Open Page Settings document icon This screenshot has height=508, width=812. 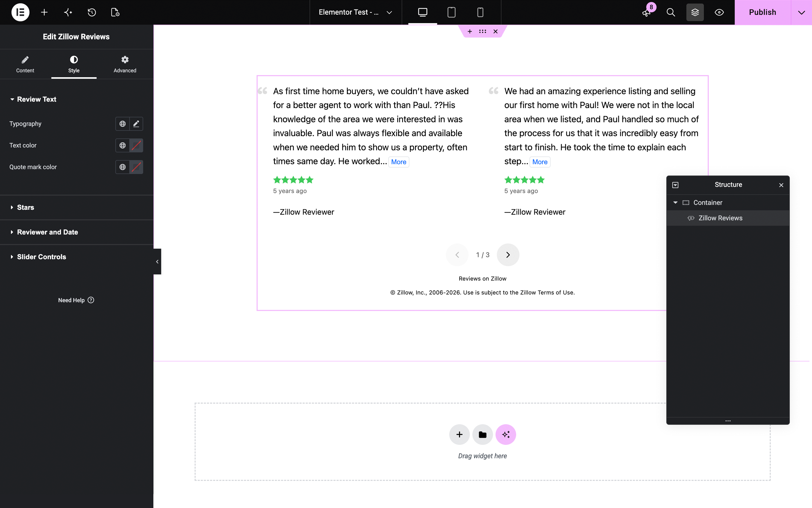(115, 12)
